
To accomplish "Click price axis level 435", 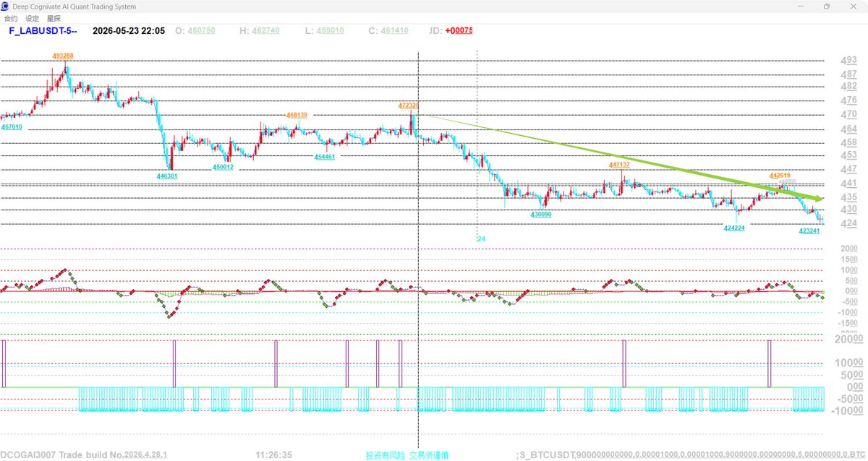I will pos(848,197).
